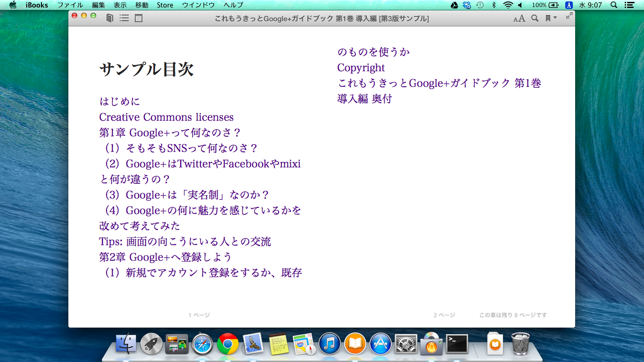644x362 pixels.
Task: Go to the はじめに chapter link
Action: tap(120, 101)
